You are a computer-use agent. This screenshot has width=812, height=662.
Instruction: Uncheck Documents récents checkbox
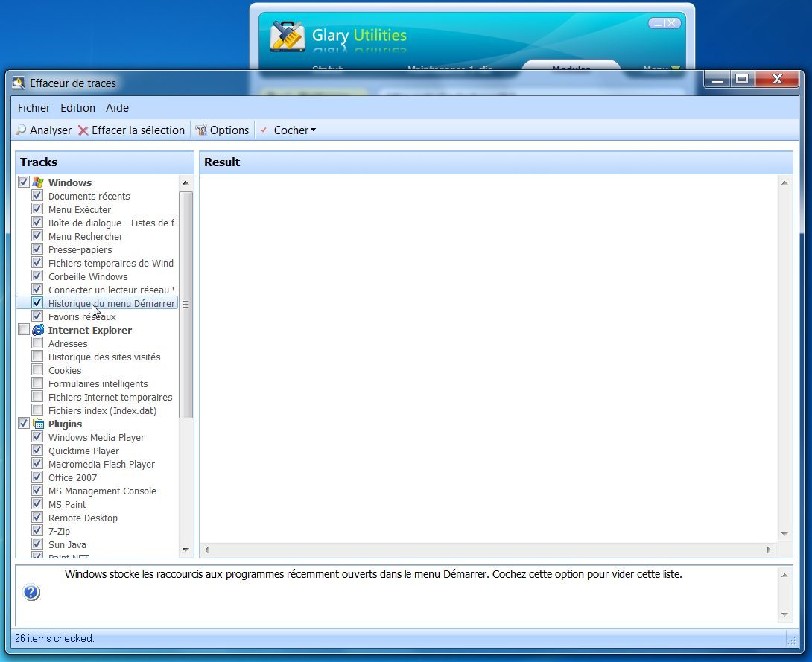(37, 196)
